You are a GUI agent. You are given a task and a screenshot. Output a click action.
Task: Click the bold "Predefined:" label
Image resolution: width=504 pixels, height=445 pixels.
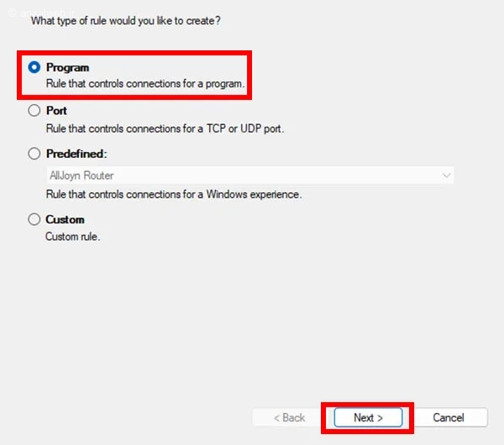point(76,154)
